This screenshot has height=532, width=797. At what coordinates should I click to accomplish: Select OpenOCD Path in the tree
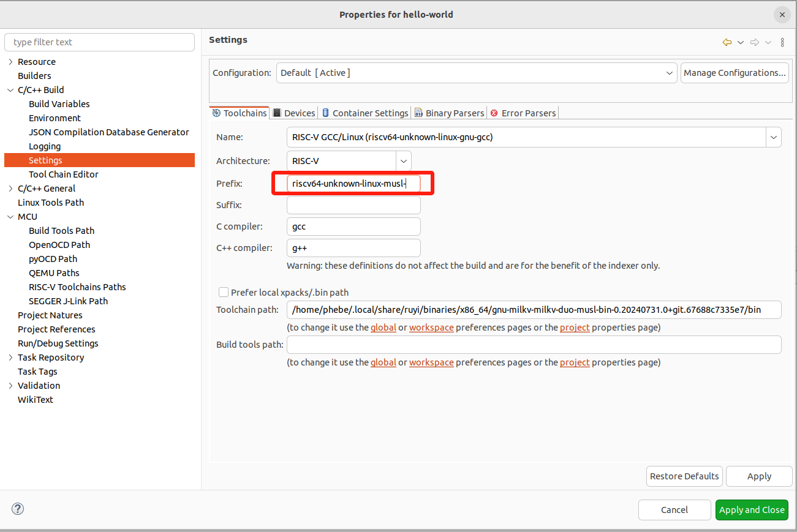(59, 245)
